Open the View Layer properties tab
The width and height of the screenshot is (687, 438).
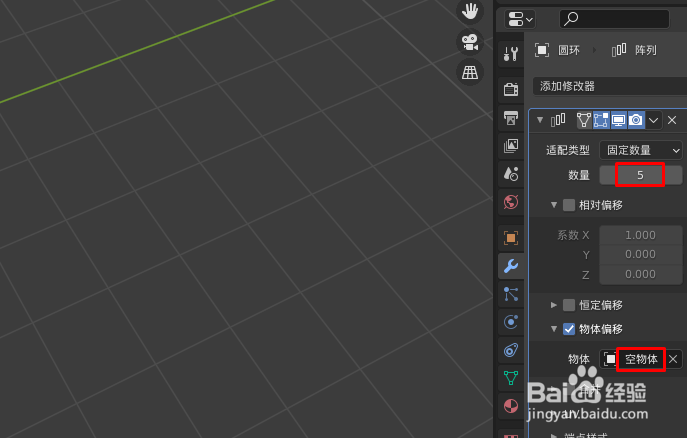coord(511,146)
